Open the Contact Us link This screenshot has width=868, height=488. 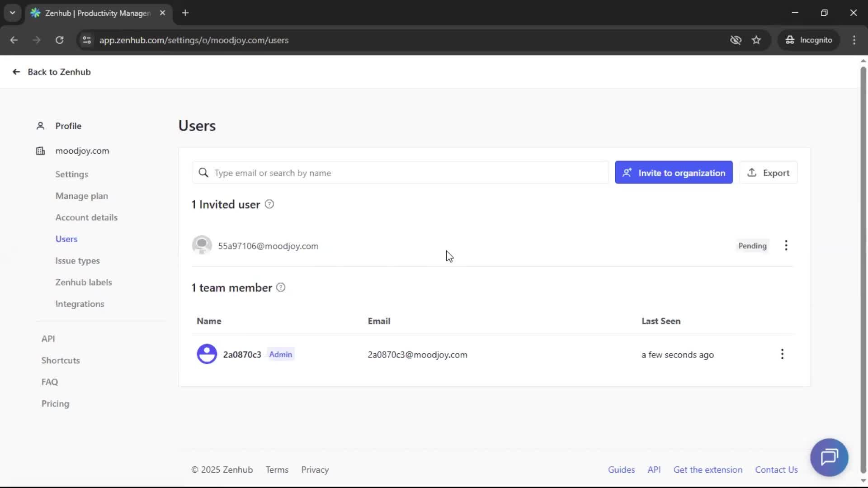[x=777, y=469]
